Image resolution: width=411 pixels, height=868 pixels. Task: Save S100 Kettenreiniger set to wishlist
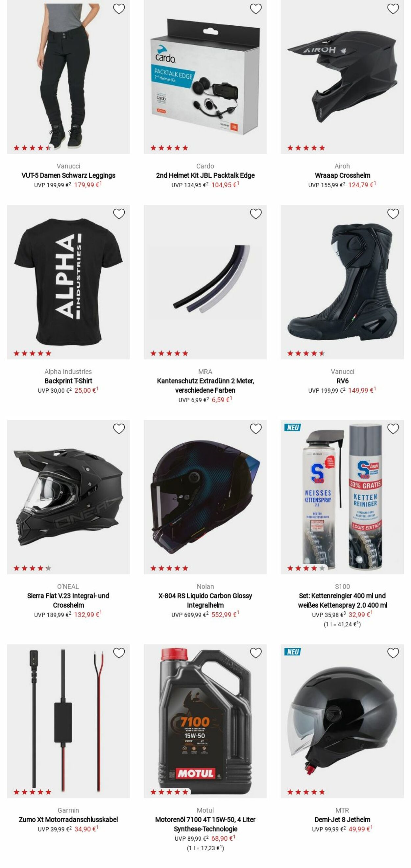point(393,429)
